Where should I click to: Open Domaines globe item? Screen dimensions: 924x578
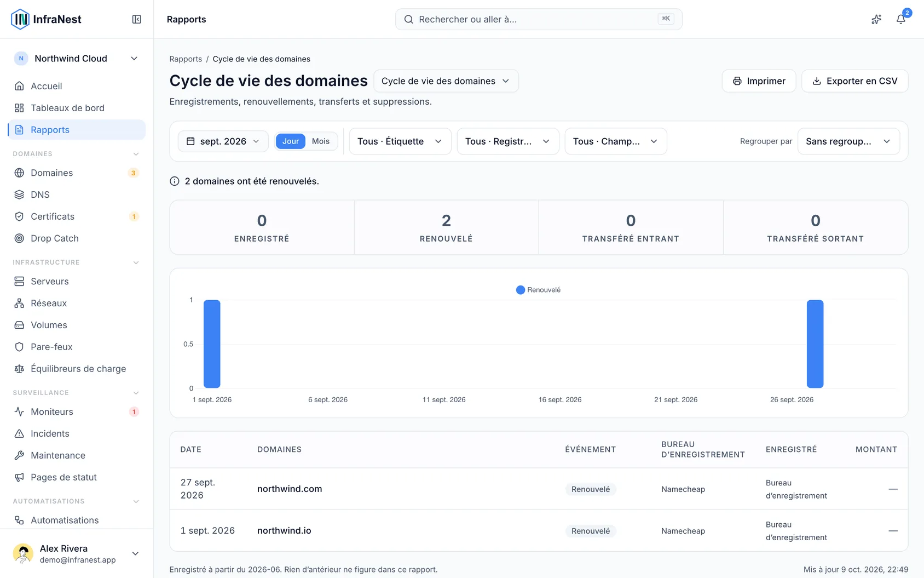click(77, 173)
